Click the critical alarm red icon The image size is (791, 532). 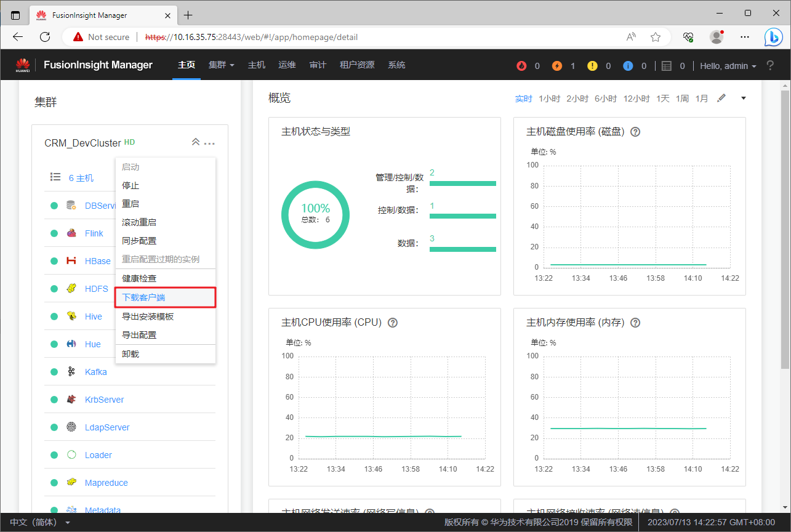pyautogui.click(x=522, y=65)
